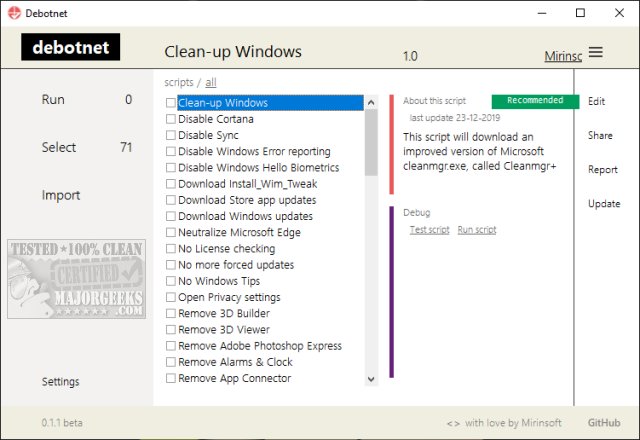Open Settings in the sidebar
This screenshot has width=640, height=440.
click(60, 382)
